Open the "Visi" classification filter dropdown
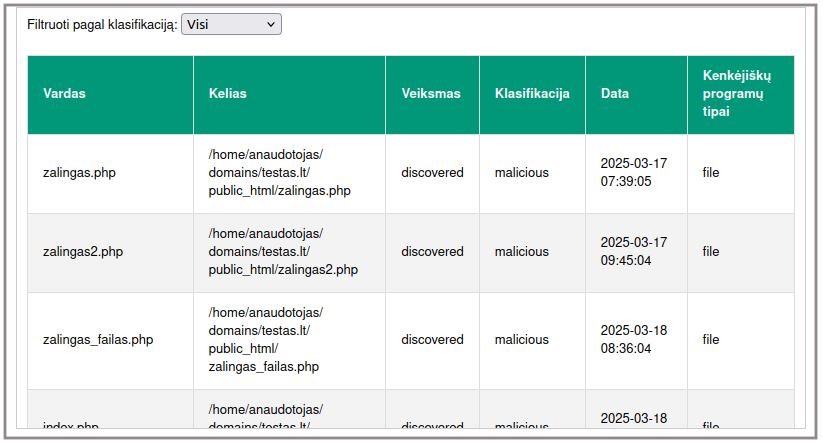Image resolution: width=823 pixels, height=443 pixels. (x=231, y=24)
